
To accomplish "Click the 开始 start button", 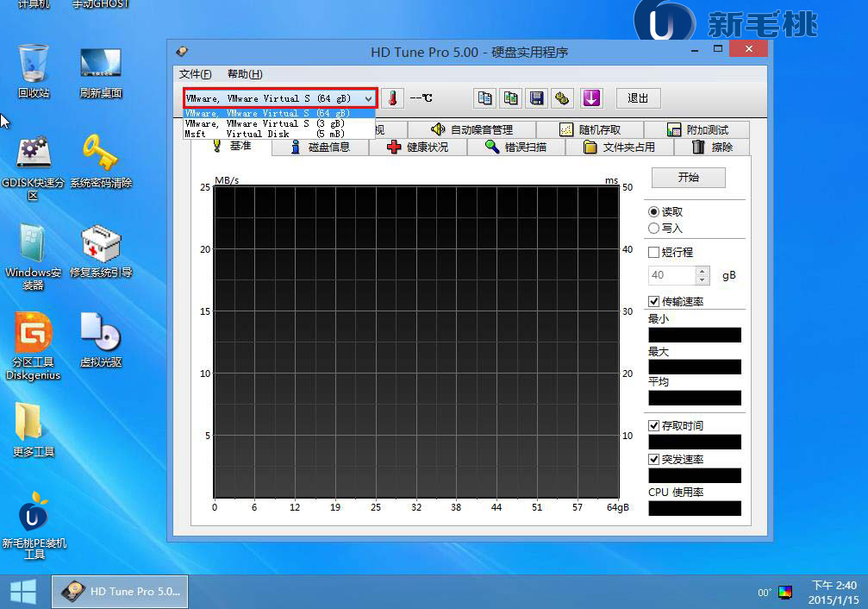I will [x=688, y=178].
